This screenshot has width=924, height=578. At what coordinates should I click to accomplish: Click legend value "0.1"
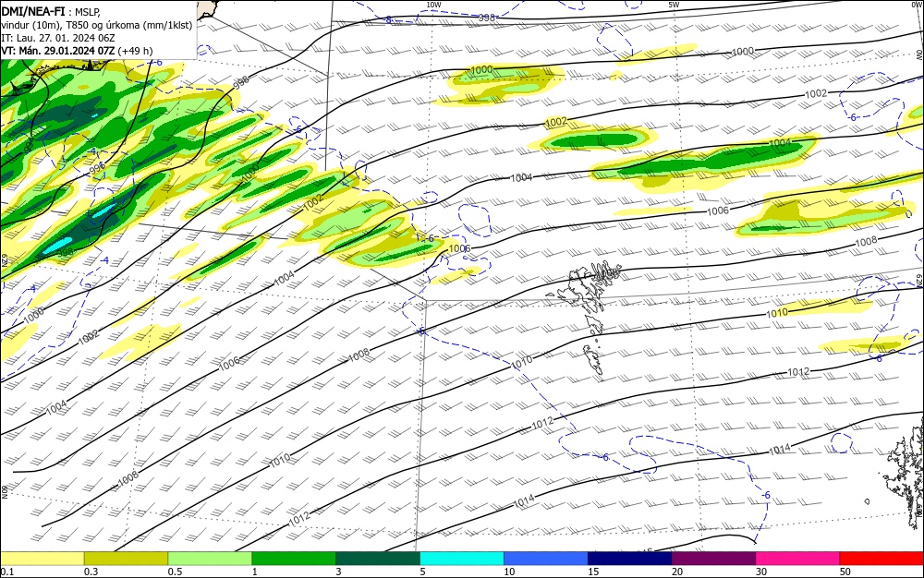(6, 572)
